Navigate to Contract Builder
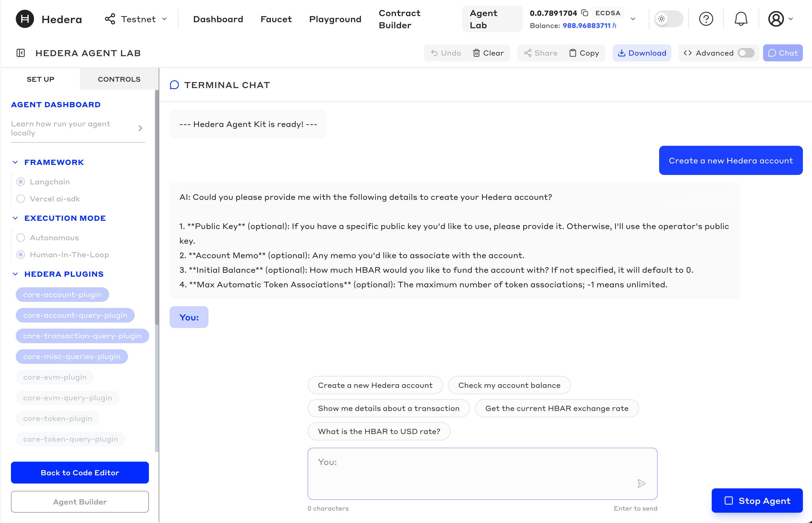The image size is (812, 523). coord(400,19)
